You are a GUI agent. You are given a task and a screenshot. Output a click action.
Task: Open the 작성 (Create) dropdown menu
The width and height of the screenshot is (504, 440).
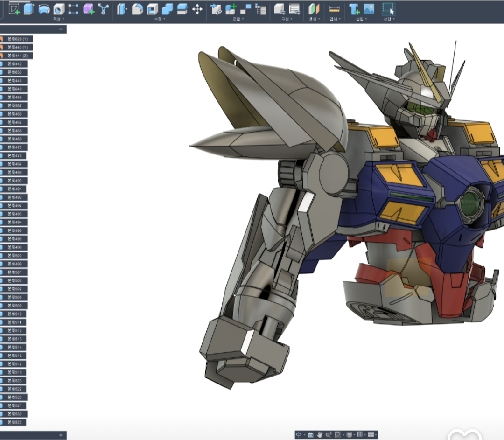click(x=58, y=19)
